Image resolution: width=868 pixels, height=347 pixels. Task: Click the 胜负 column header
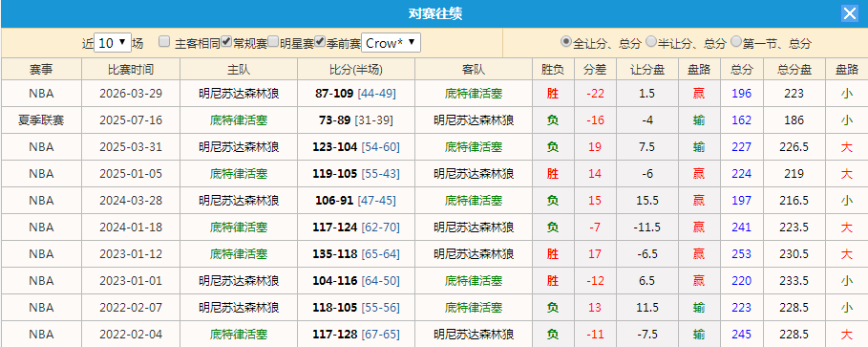pyautogui.click(x=553, y=69)
